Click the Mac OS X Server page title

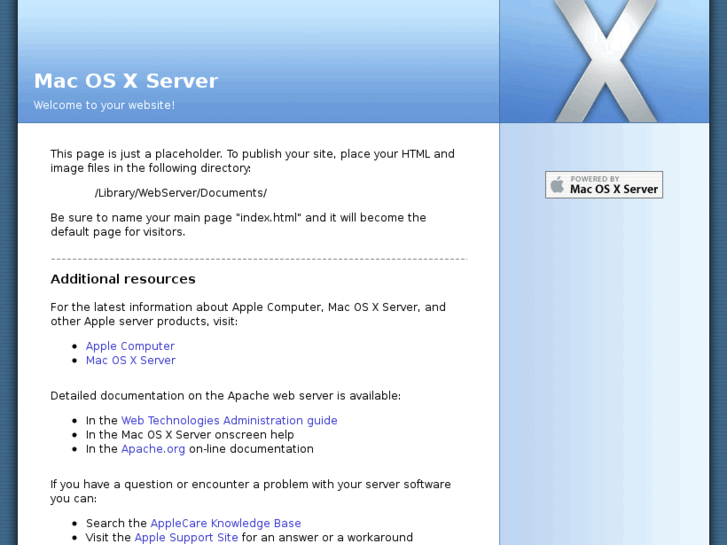pos(126,81)
